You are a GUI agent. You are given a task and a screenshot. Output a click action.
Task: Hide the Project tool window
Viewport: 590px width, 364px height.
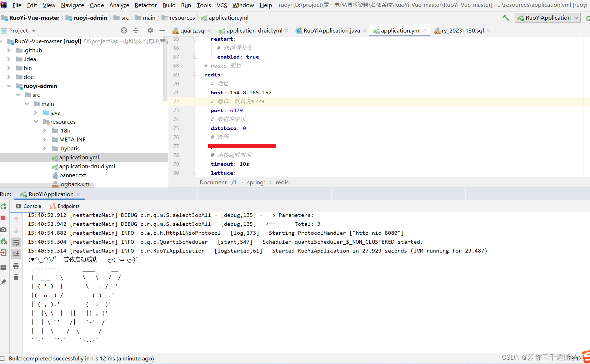click(x=162, y=30)
